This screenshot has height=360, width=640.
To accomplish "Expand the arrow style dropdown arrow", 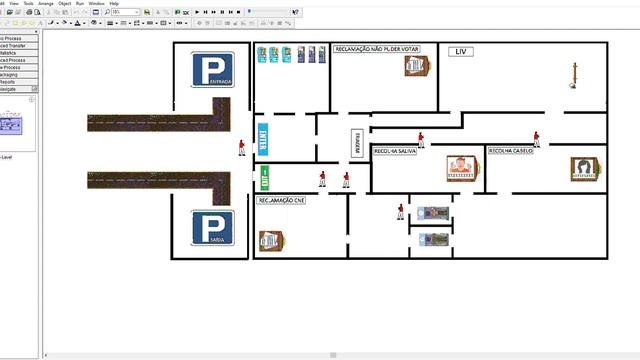I will coord(143,23).
